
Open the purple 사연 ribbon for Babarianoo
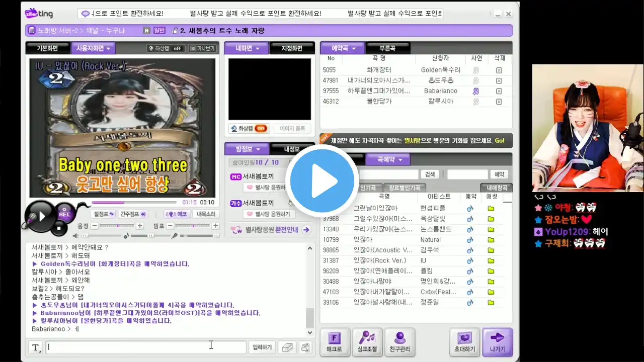(x=475, y=91)
